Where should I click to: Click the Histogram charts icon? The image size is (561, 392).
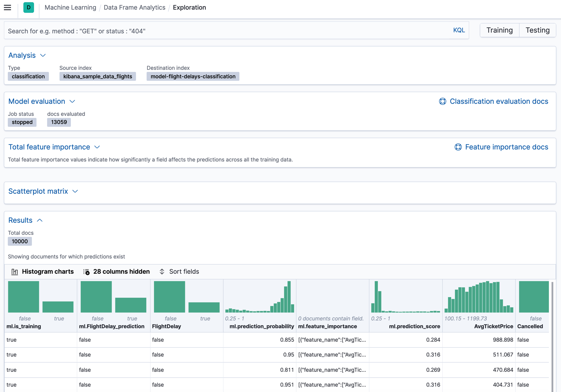click(15, 272)
